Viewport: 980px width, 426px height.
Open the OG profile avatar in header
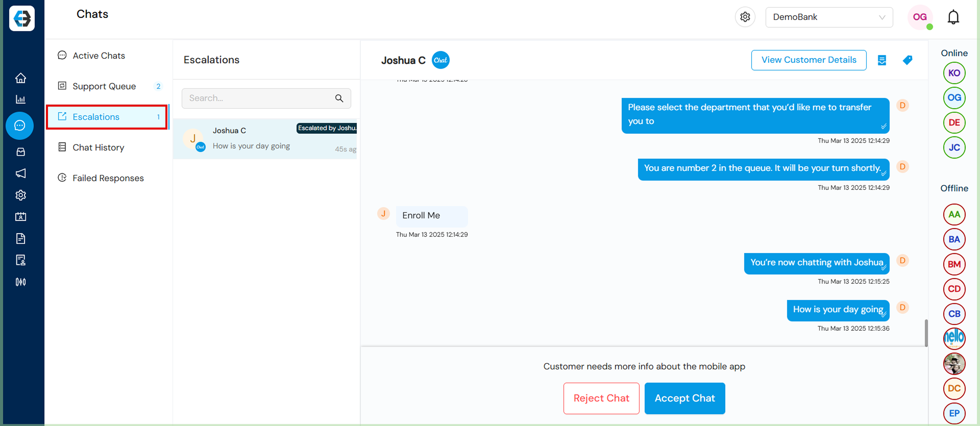pyautogui.click(x=920, y=17)
